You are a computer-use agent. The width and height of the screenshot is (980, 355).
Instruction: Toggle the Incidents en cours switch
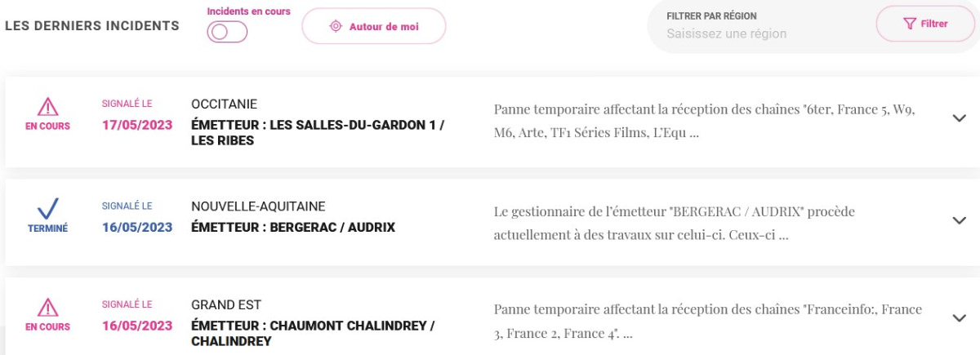228,32
